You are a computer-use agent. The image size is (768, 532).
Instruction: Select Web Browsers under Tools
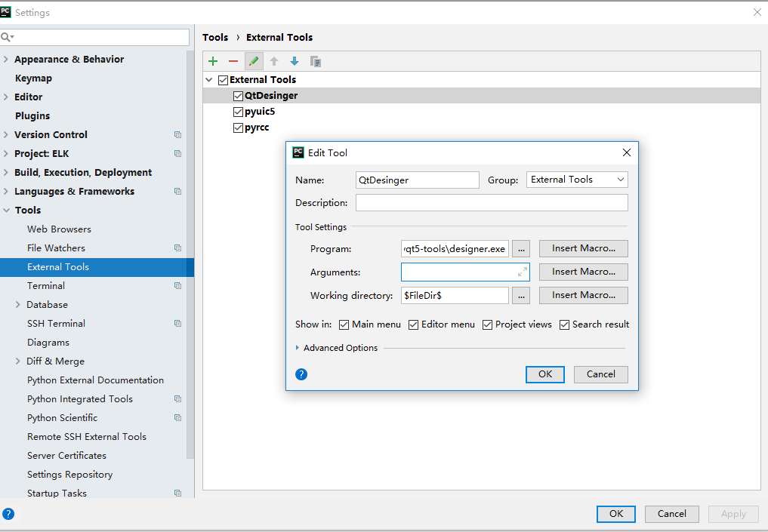coord(59,229)
